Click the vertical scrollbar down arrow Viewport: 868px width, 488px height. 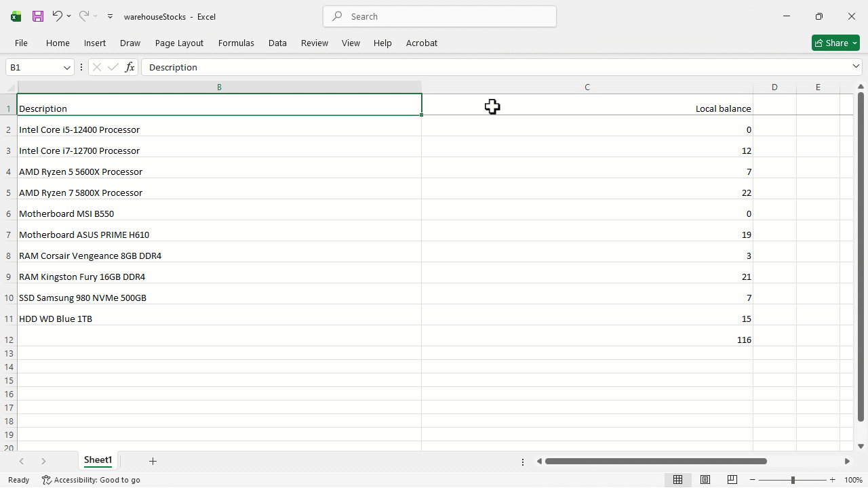861,446
